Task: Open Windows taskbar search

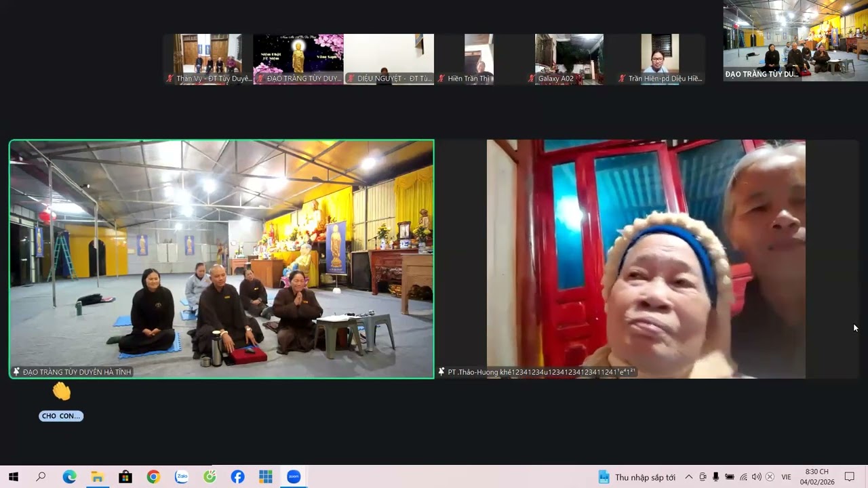Action: coord(41,477)
